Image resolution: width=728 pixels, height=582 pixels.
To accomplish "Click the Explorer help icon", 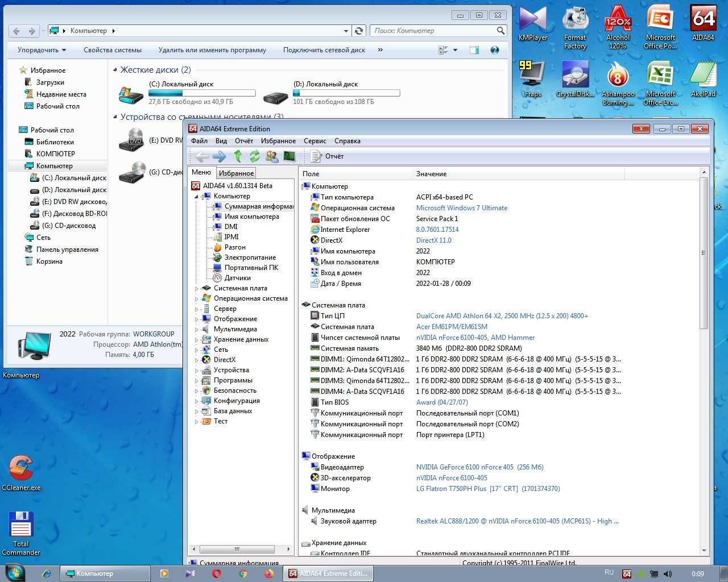I will pos(495,50).
